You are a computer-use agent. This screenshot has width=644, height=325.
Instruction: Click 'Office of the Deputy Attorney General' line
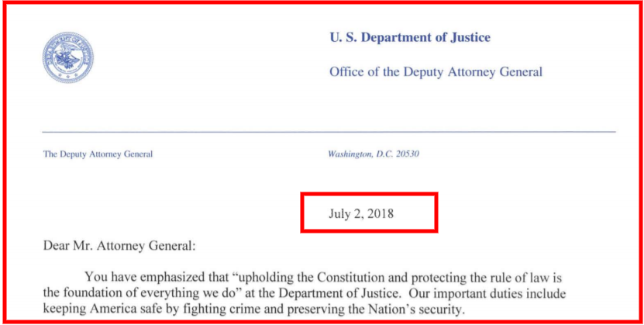[x=436, y=72]
